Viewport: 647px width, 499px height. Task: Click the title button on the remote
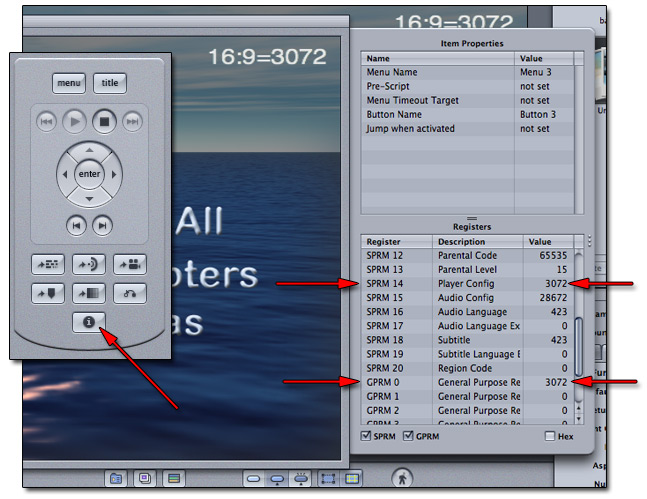[x=110, y=84]
